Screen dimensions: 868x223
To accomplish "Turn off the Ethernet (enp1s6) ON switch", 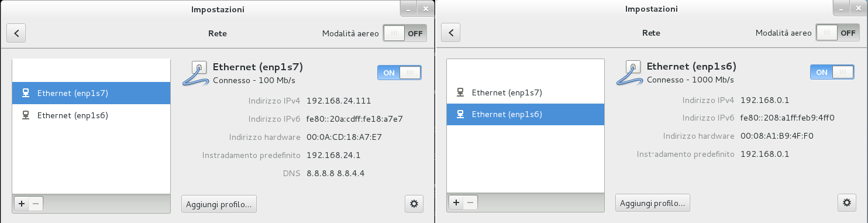I will coord(832,73).
